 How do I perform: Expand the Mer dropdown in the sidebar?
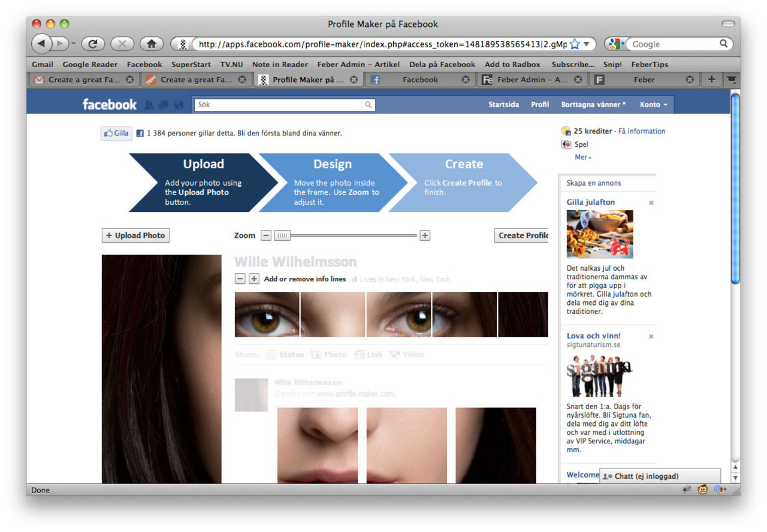click(x=582, y=157)
